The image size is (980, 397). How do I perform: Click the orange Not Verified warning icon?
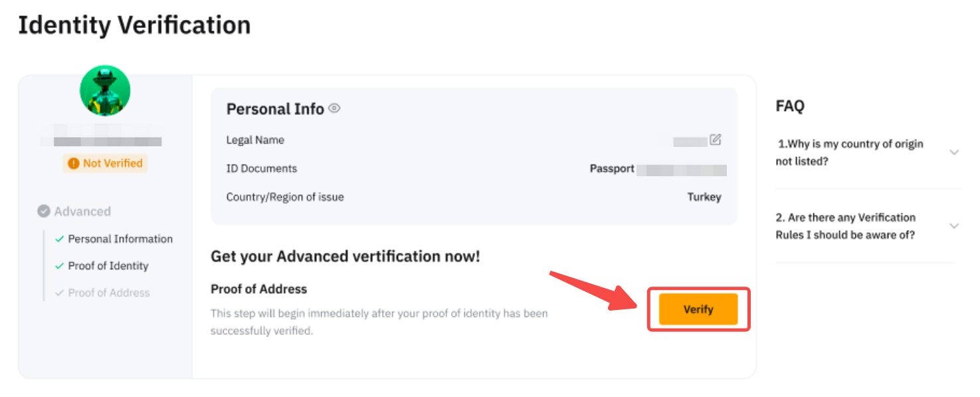tap(74, 164)
